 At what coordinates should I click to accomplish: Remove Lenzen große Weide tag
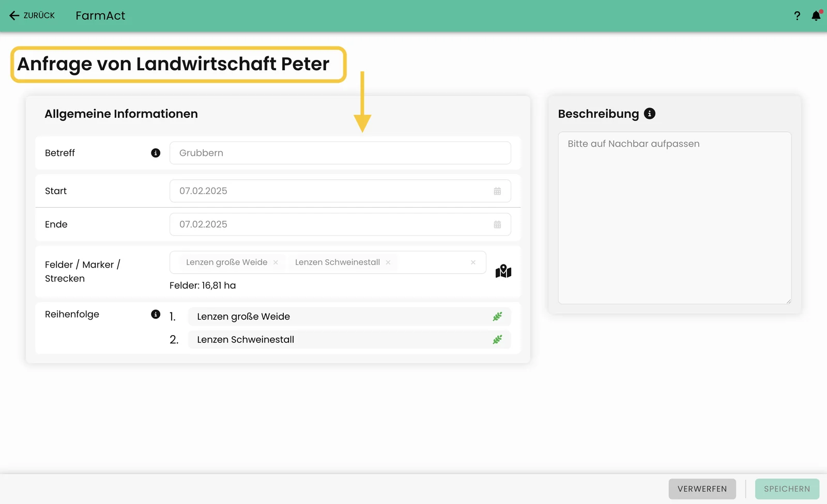click(x=275, y=262)
